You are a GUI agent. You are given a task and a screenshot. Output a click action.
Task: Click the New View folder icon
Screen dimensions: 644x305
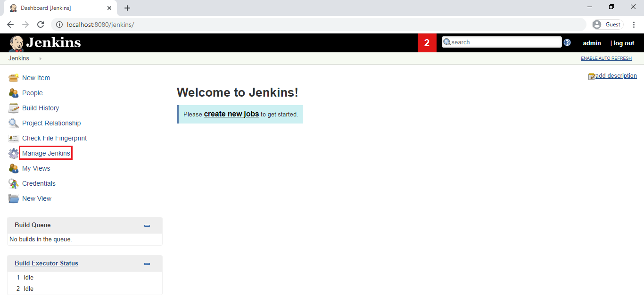14,198
